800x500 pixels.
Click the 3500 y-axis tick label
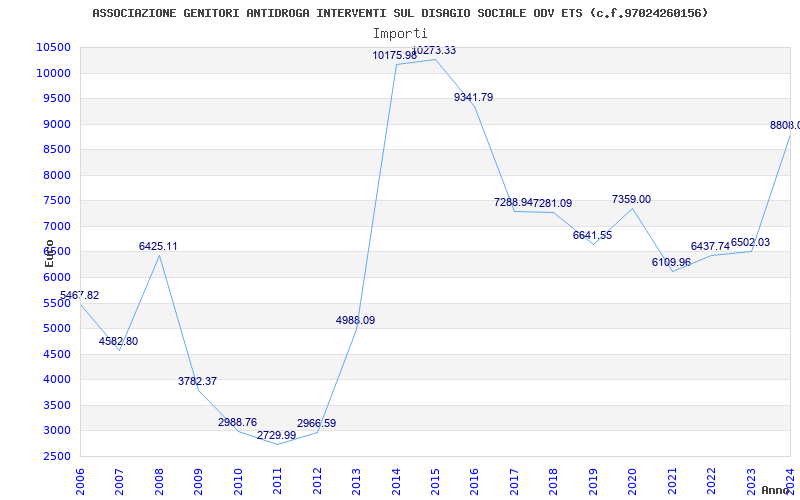coord(56,405)
